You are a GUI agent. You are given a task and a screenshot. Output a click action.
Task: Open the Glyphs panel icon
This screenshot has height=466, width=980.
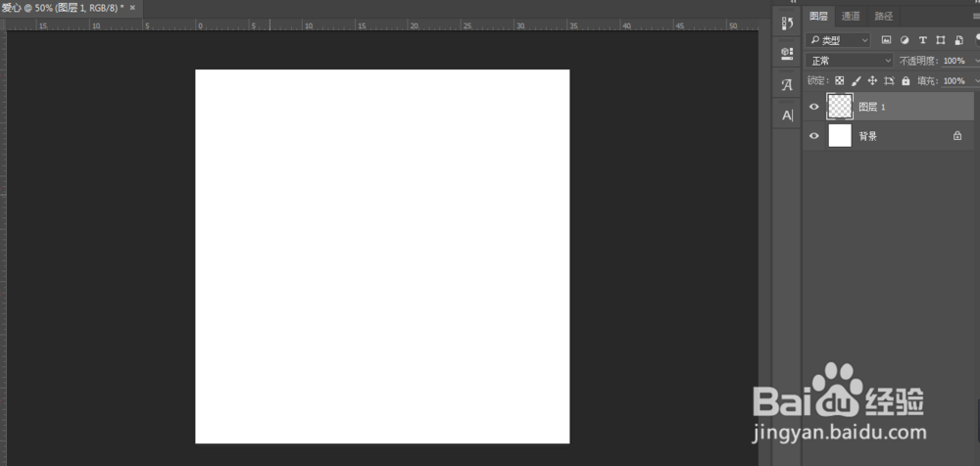(x=787, y=85)
